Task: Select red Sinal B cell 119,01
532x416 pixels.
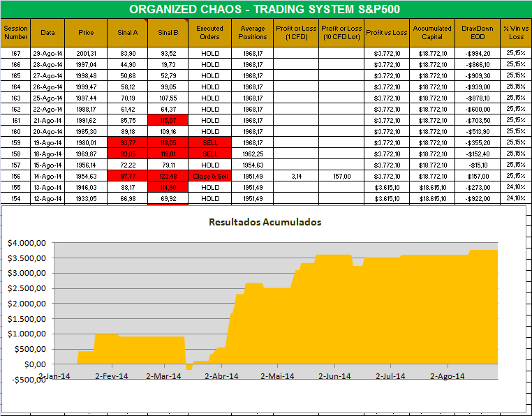Action: 168,154
